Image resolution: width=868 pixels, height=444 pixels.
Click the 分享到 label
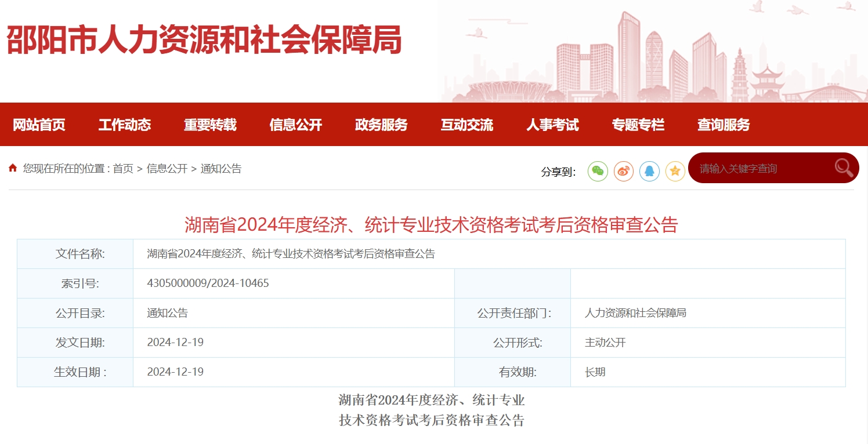(558, 172)
